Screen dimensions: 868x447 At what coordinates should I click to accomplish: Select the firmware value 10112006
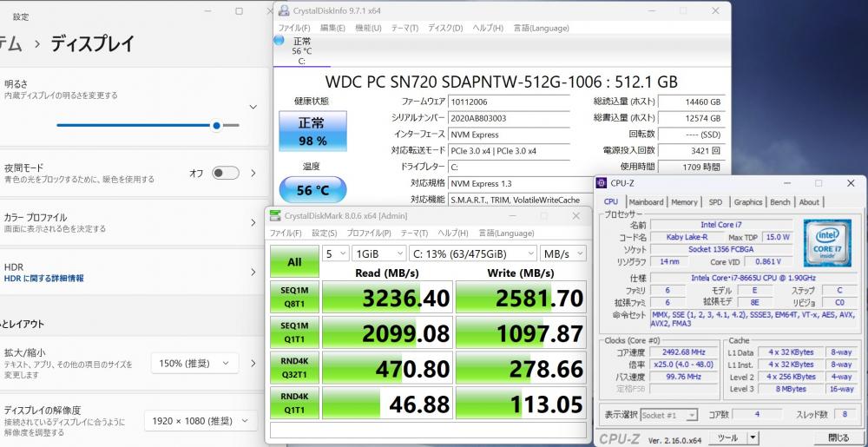coord(510,102)
